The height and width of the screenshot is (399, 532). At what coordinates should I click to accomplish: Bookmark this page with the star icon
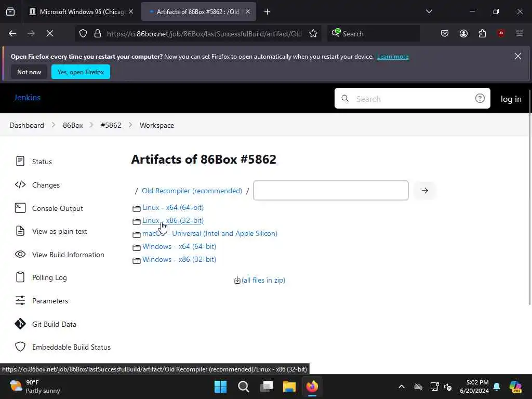pos(313,34)
